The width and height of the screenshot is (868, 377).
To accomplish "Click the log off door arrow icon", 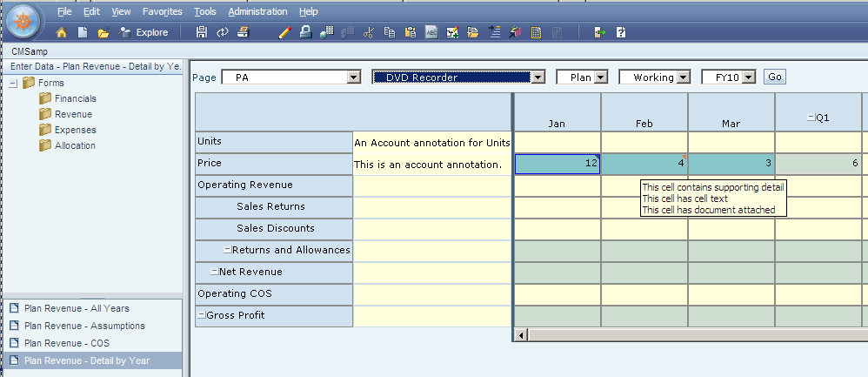I will pos(599,33).
